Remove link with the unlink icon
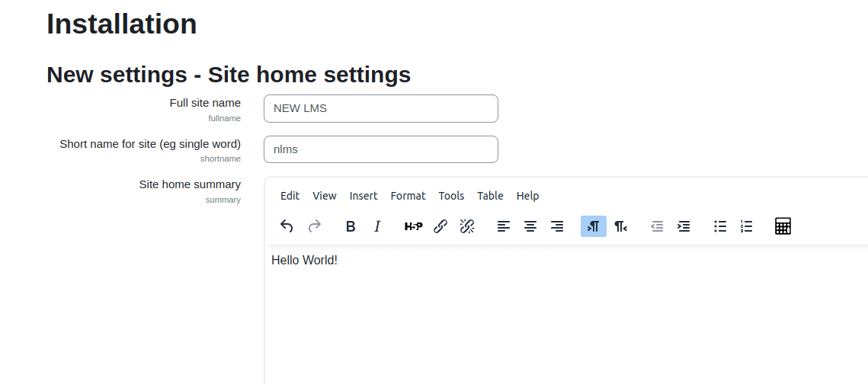This screenshot has height=384, width=868. (467, 226)
